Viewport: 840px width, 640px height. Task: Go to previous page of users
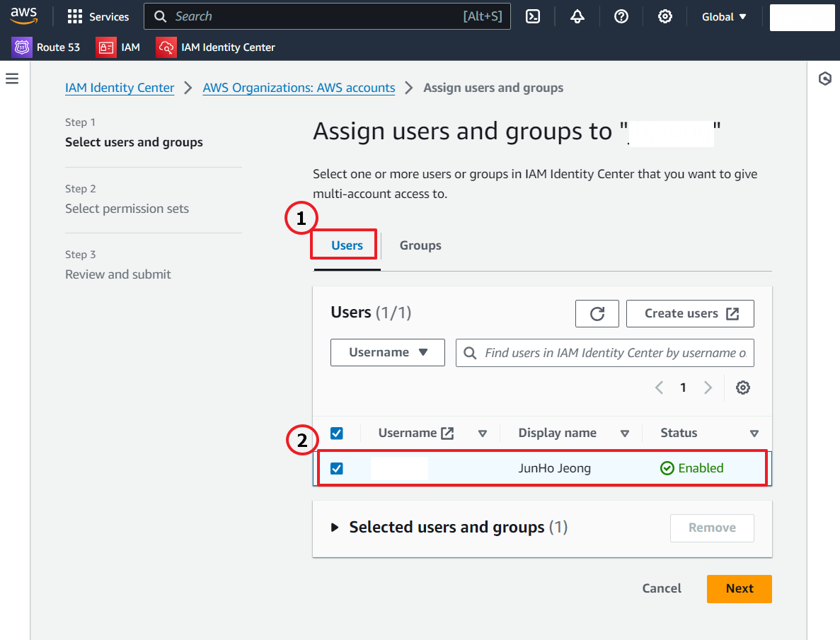(x=659, y=388)
